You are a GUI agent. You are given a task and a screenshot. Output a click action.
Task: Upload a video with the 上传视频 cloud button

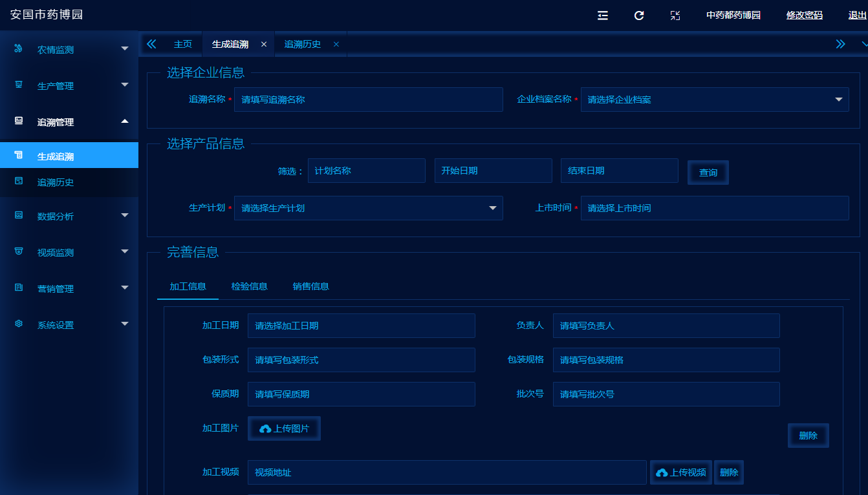pyautogui.click(x=680, y=472)
